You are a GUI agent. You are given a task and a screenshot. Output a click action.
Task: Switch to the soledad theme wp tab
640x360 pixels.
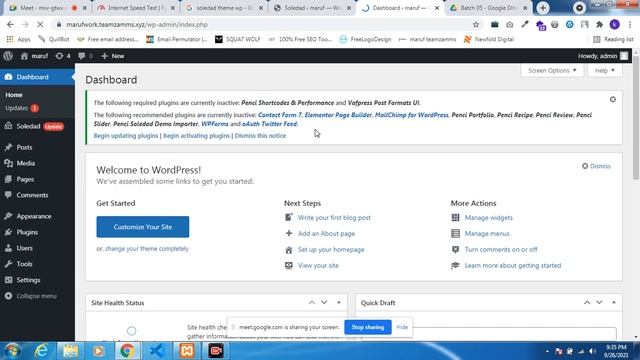click(x=224, y=8)
